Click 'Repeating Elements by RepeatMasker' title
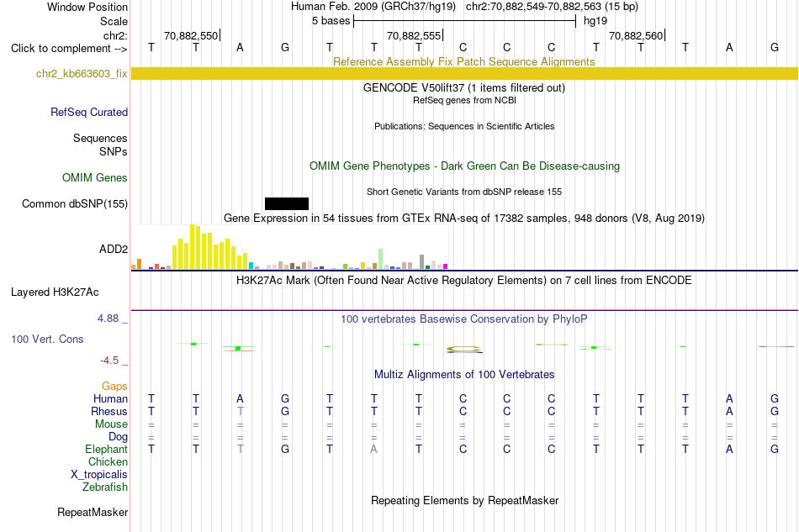Viewport: 799px width, 532px height. point(464,500)
